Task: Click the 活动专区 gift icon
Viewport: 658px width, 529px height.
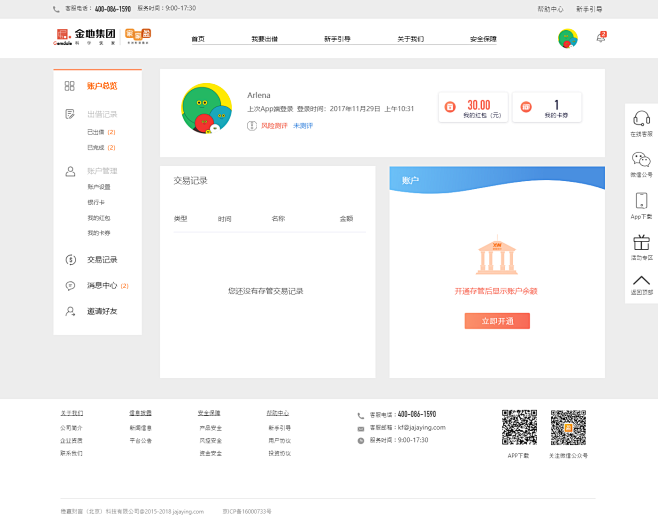Action: 641,243
